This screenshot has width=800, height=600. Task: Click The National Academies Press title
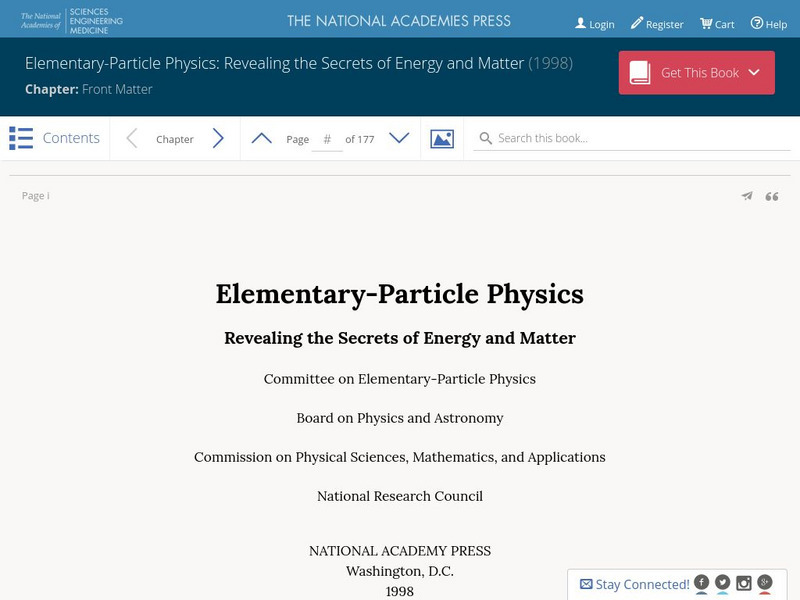pyautogui.click(x=399, y=21)
